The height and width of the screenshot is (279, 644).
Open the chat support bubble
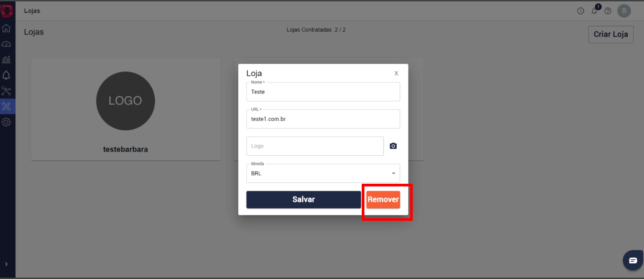coord(633,260)
